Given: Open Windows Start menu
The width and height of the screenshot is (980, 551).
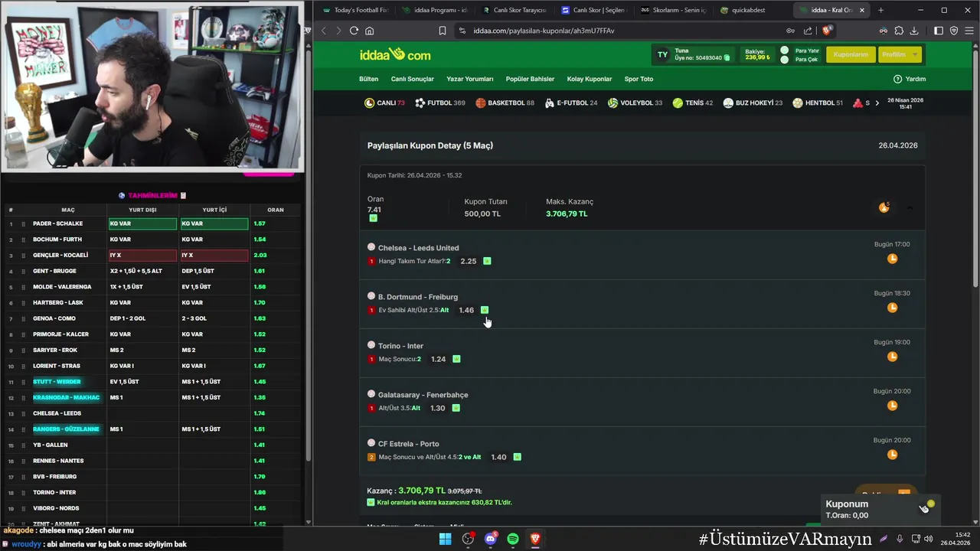Looking at the screenshot, I should point(445,539).
